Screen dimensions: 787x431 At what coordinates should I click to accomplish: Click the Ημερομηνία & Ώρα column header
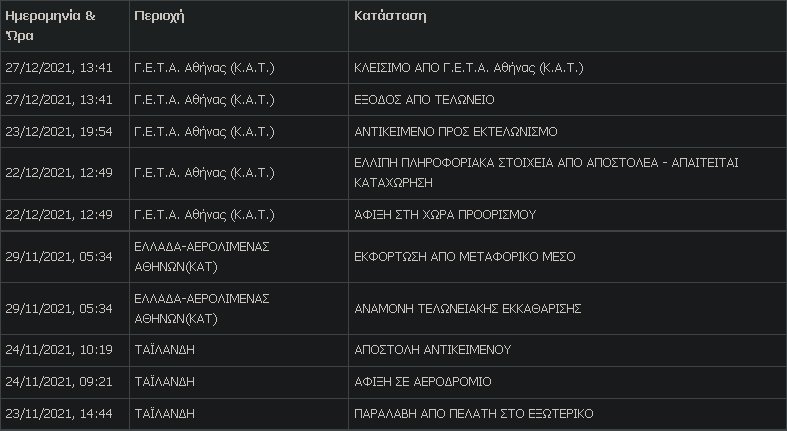tap(50, 26)
